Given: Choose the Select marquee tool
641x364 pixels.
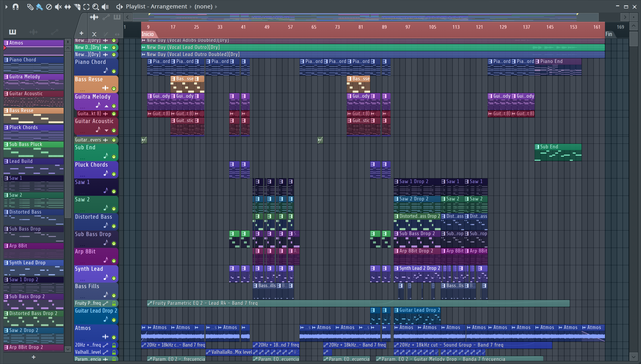Looking at the screenshot, I should click(86, 7).
